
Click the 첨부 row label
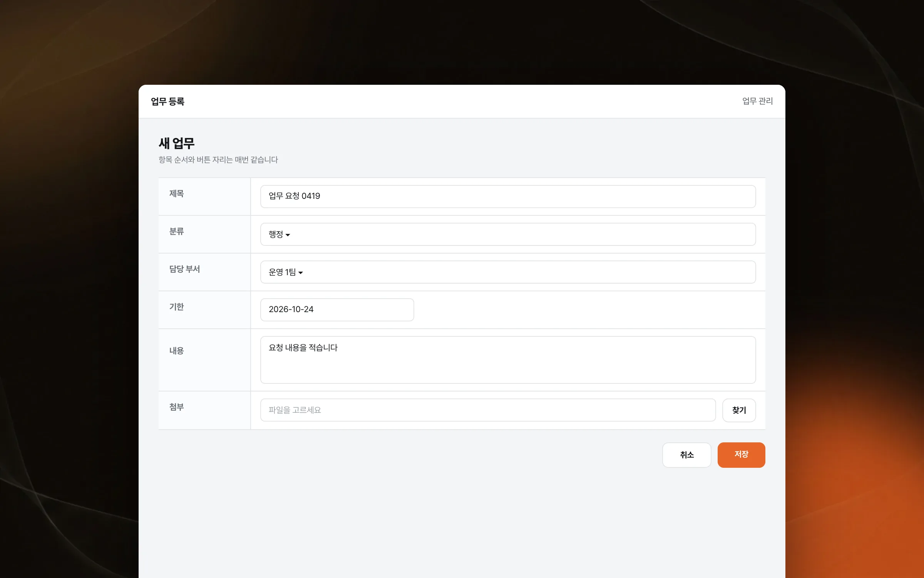[177, 407]
